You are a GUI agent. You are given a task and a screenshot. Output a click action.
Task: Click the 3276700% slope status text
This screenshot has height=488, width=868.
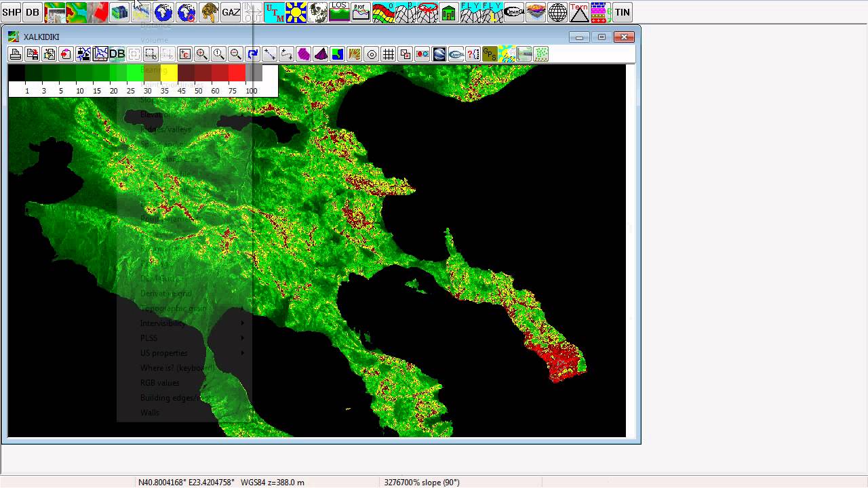tap(422, 483)
